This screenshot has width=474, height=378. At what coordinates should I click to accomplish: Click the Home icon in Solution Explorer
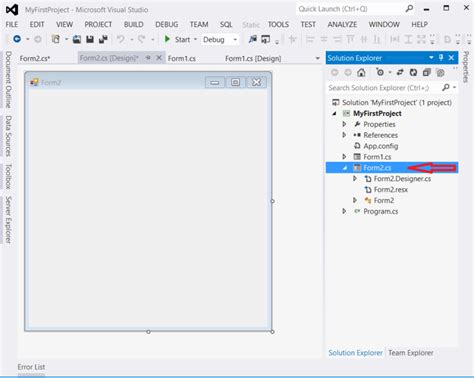point(361,72)
